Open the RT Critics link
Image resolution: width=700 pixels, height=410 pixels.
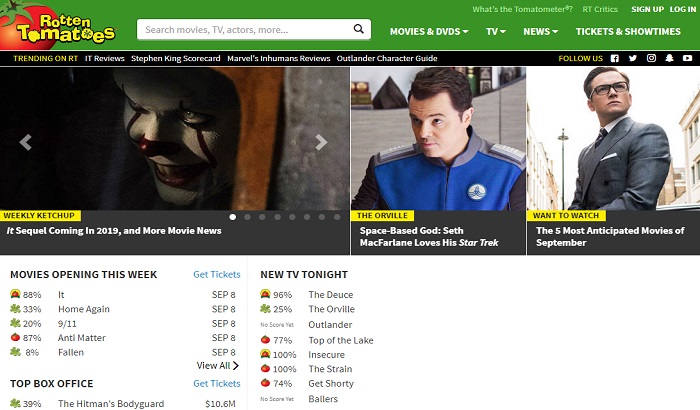[600, 9]
